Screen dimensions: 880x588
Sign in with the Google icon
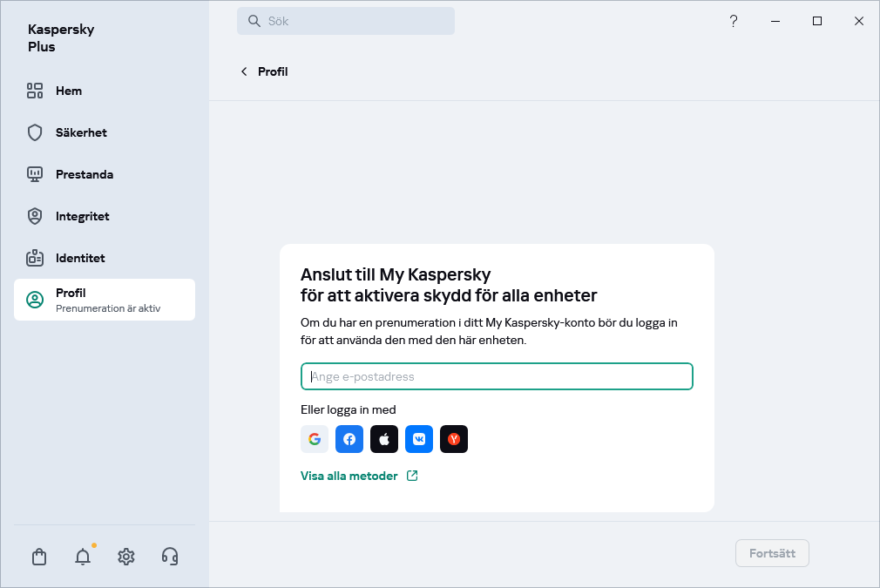point(315,439)
